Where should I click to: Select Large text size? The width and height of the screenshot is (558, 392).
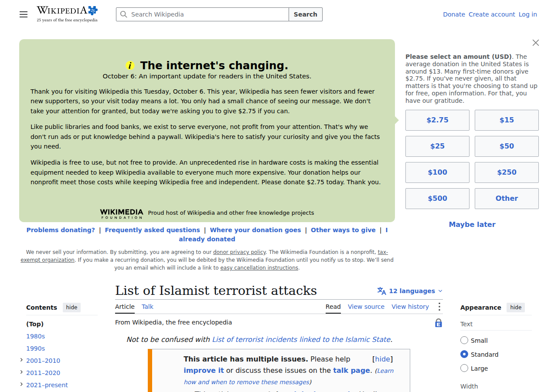(x=464, y=368)
